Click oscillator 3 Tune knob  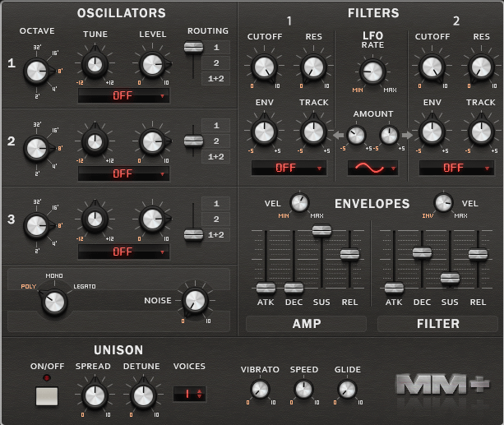click(x=95, y=219)
